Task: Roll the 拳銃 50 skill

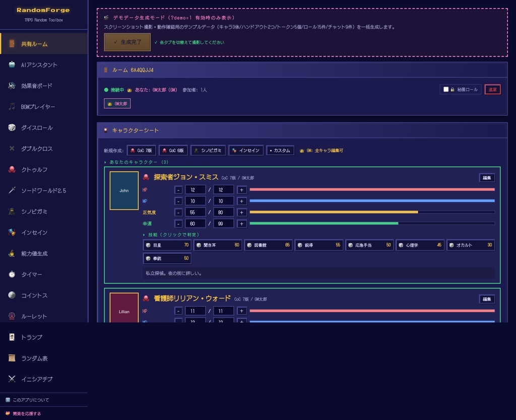Action: point(167,258)
